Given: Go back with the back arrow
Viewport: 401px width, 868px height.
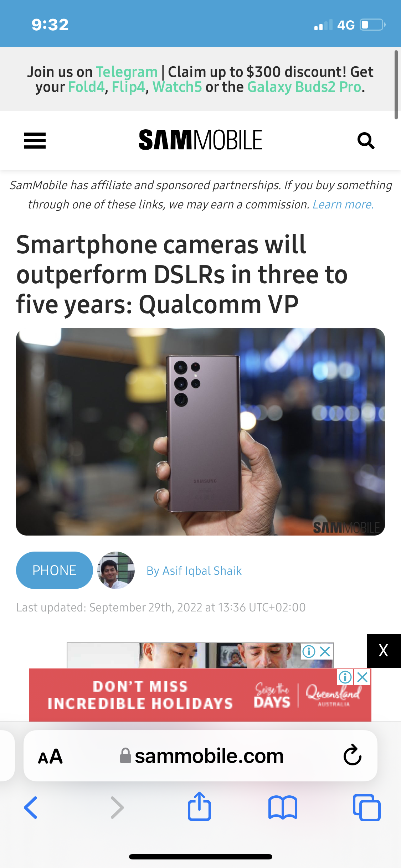Looking at the screenshot, I should coord(31,807).
